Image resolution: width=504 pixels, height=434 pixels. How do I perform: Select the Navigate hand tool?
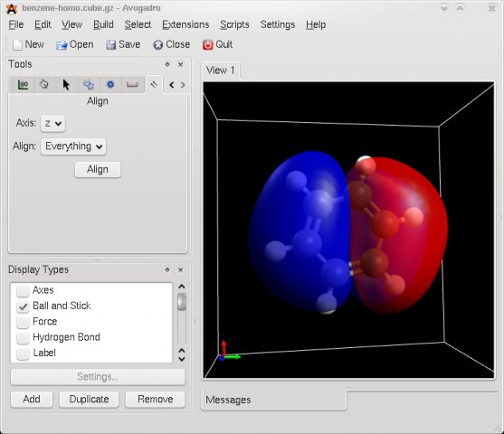44,84
